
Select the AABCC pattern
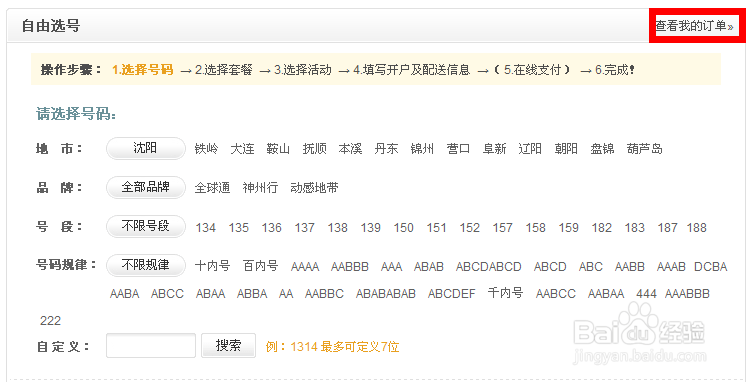coord(556,294)
